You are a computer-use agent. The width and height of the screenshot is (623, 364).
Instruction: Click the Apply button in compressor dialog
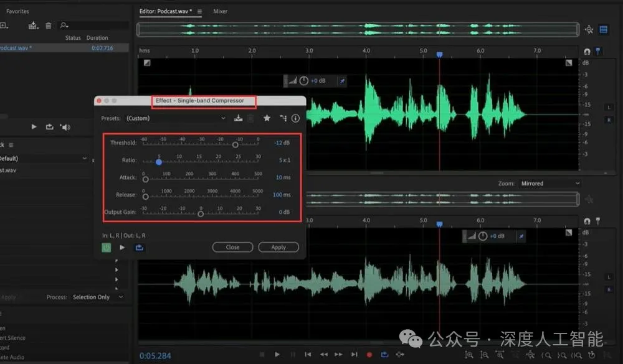click(x=278, y=247)
